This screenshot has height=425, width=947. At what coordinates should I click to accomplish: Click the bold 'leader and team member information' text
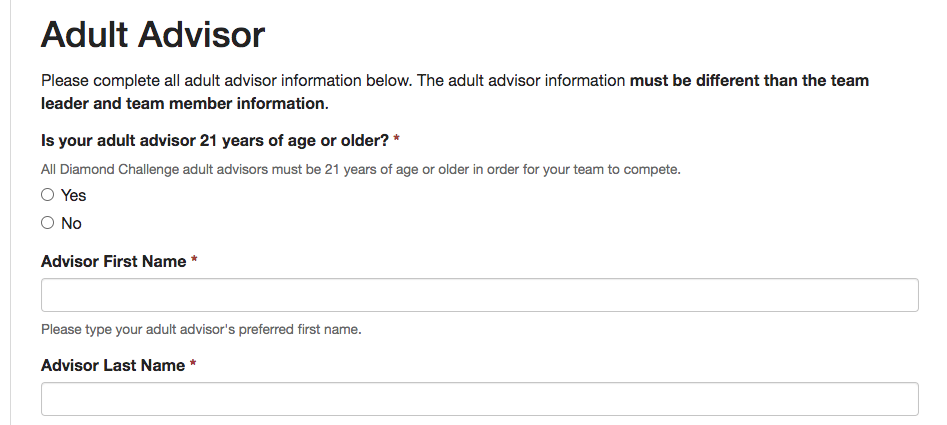[182, 103]
